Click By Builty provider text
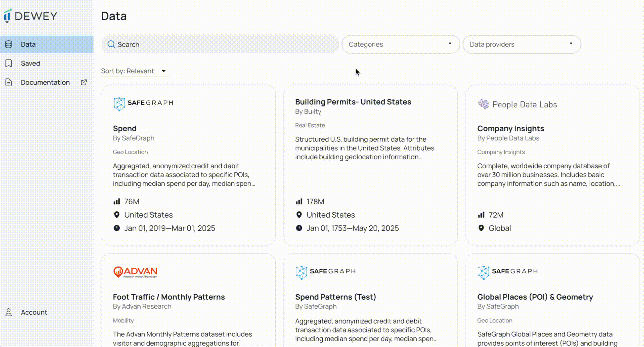Image resolution: width=644 pixels, height=347 pixels. (308, 111)
